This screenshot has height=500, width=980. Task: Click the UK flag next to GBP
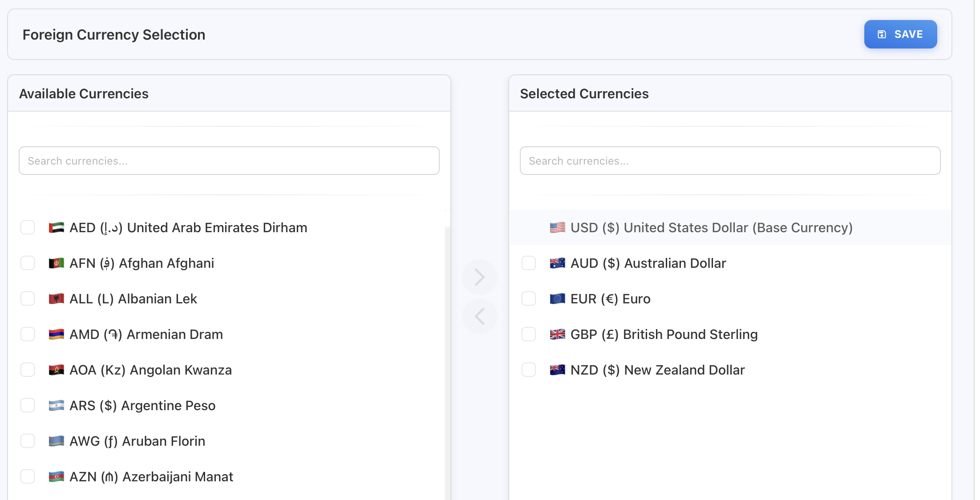(558, 334)
